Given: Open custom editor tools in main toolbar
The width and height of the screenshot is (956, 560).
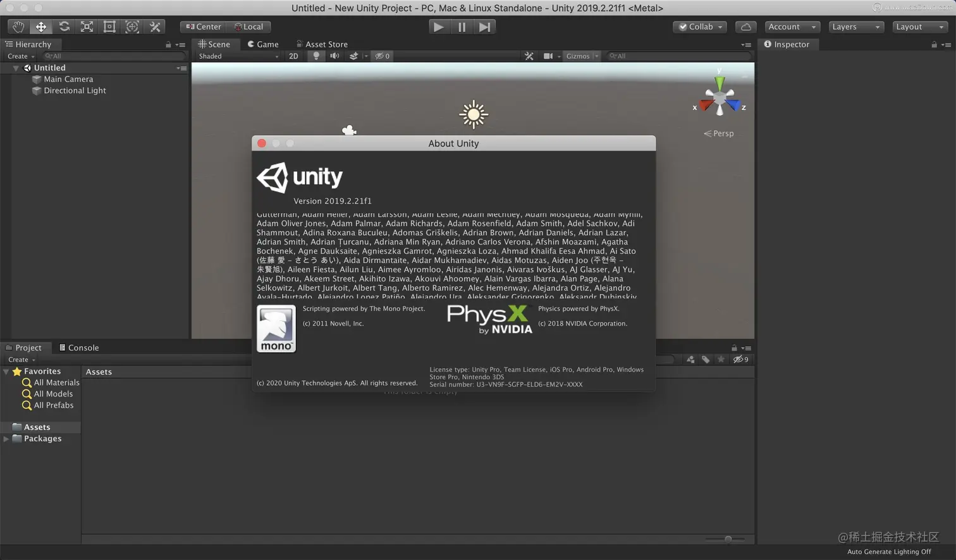Looking at the screenshot, I should point(155,27).
